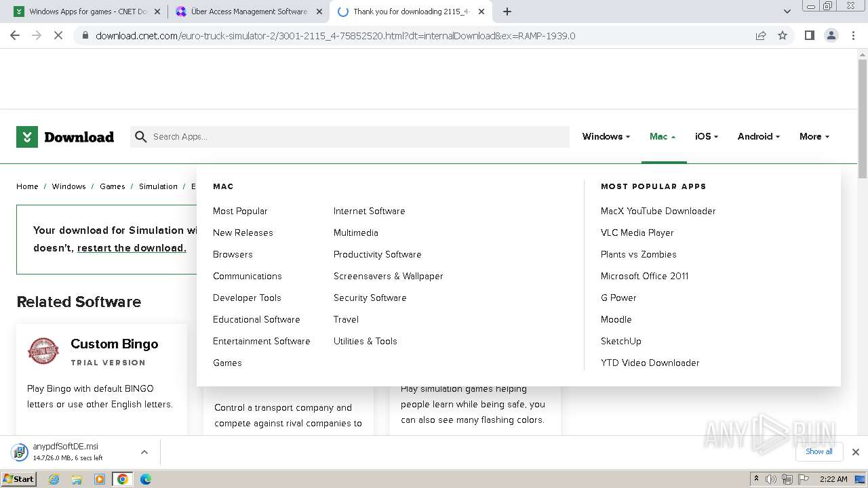868x488 pixels.
Task: Click the volume icon in system tray
Action: 771,479
